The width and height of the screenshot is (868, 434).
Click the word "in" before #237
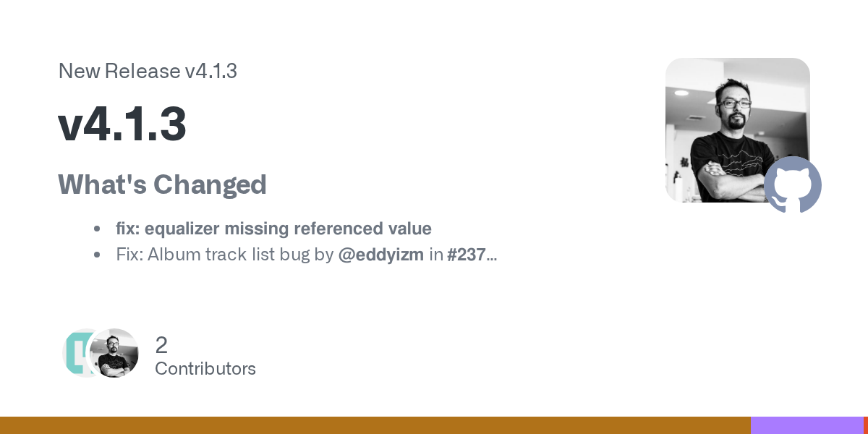(435, 255)
